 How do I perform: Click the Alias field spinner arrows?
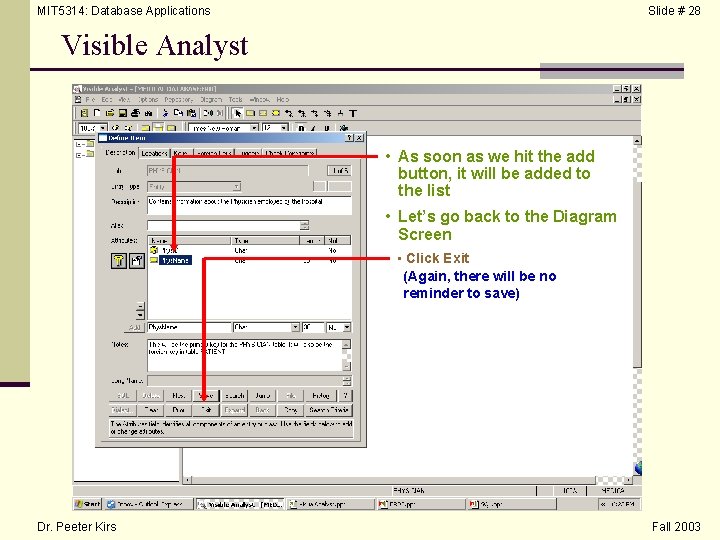point(304,225)
